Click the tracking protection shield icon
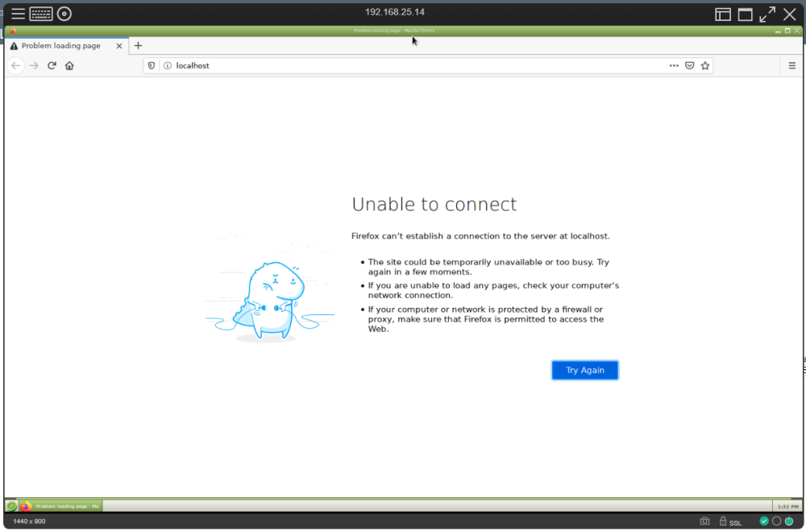 click(152, 66)
